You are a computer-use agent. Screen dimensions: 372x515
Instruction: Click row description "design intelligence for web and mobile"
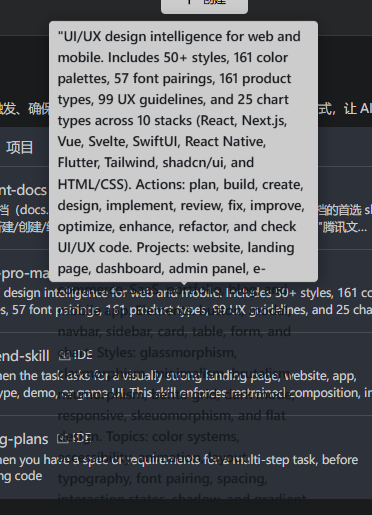coord(112,293)
